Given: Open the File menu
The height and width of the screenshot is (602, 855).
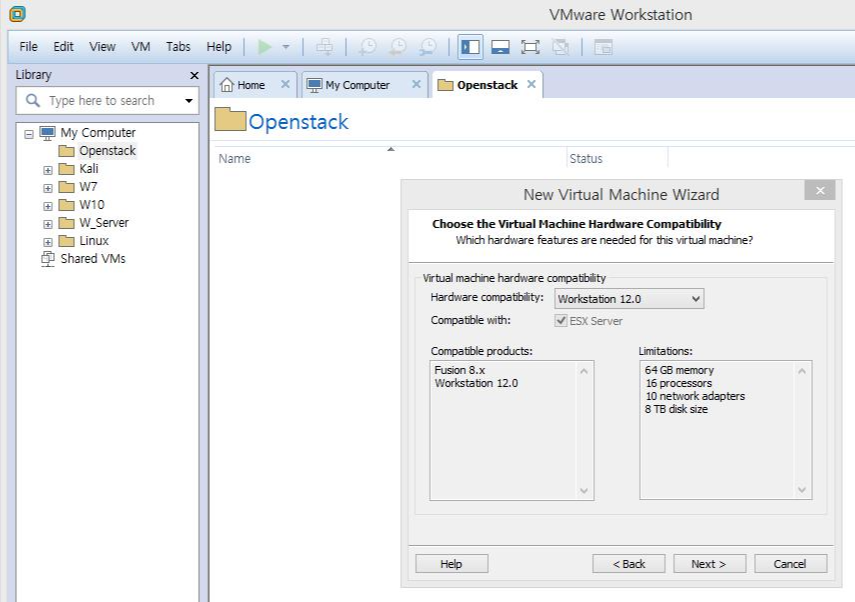Looking at the screenshot, I should click(x=28, y=47).
